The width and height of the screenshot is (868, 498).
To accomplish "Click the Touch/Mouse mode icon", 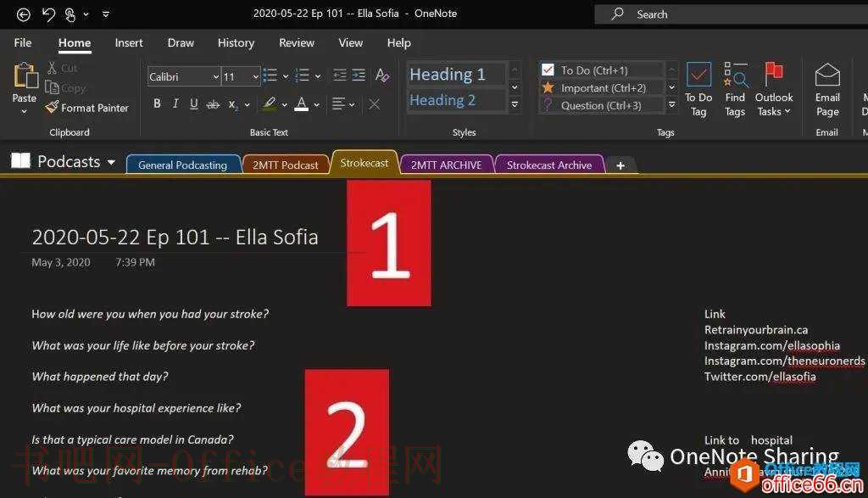I will [x=70, y=14].
